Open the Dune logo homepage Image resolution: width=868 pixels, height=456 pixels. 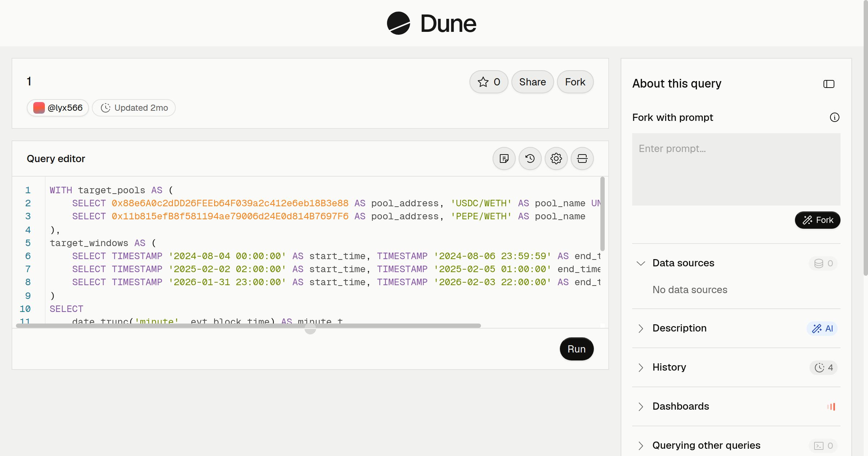click(431, 24)
